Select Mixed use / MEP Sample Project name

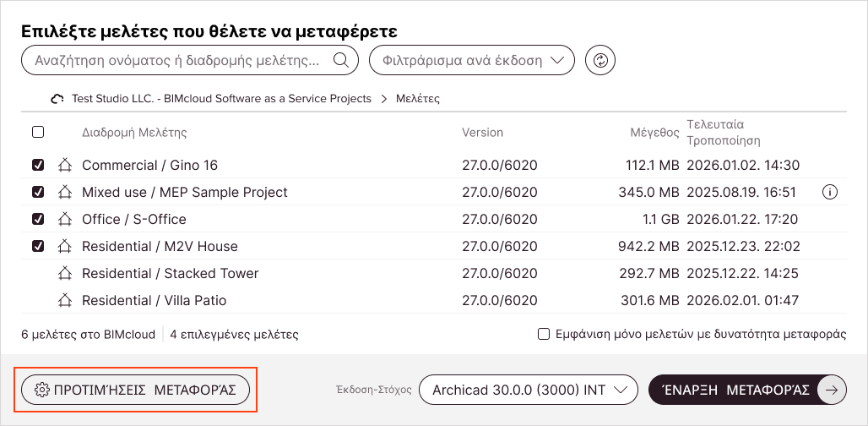pos(185,192)
